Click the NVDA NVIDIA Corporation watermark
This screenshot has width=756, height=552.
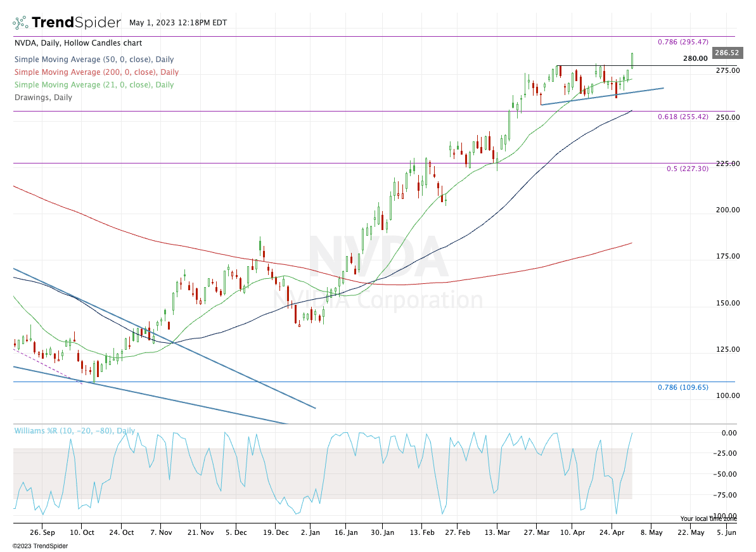click(x=378, y=273)
